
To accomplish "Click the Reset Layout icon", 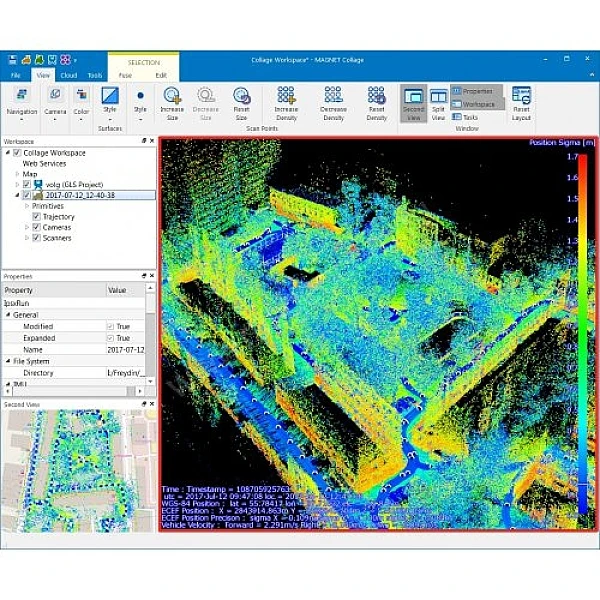I will tap(521, 96).
